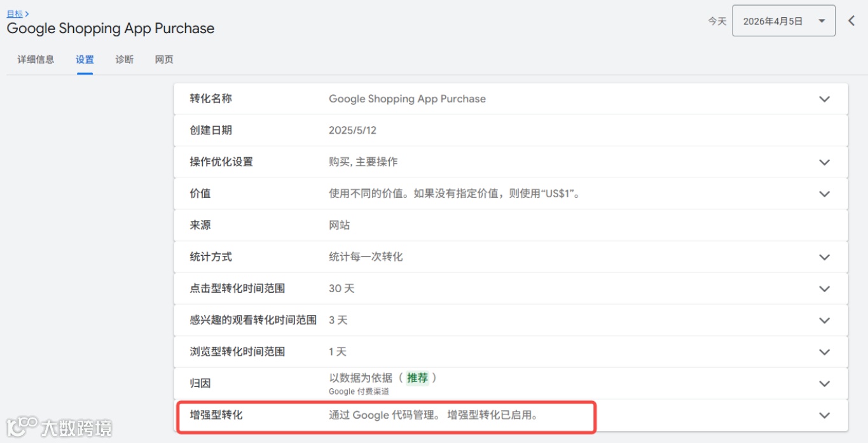Open the 详细信息 tab
The width and height of the screenshot is (868, 443).
click(x=36, y=60)
